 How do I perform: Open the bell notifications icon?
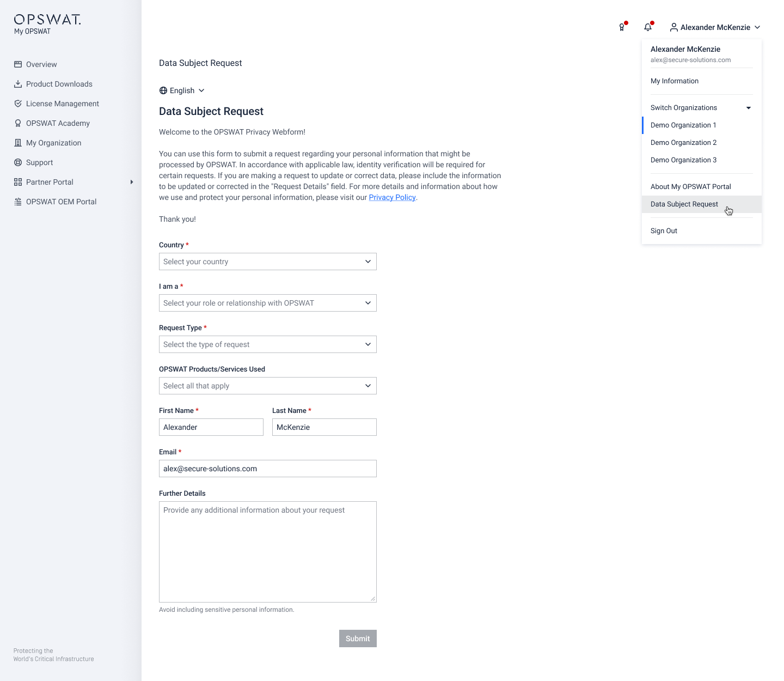pyautogui.click(x=648, y=27)
